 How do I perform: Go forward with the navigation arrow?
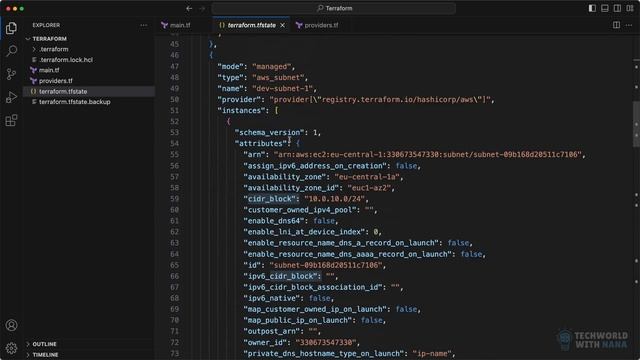point(202,8)
